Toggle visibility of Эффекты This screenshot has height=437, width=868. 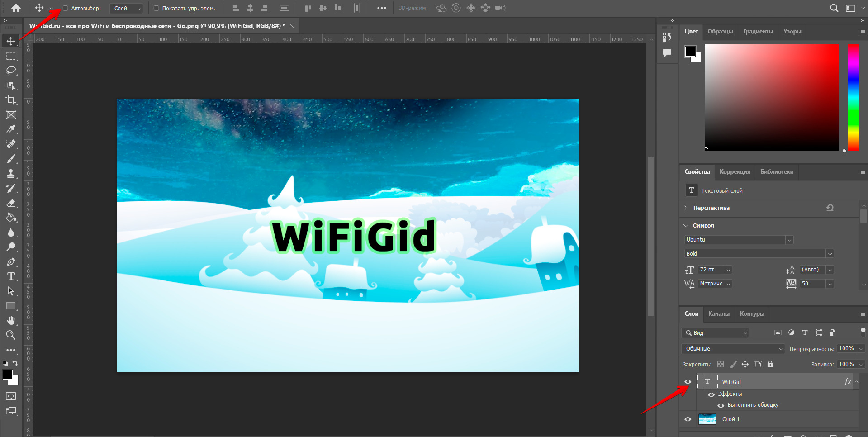[711, 394]
